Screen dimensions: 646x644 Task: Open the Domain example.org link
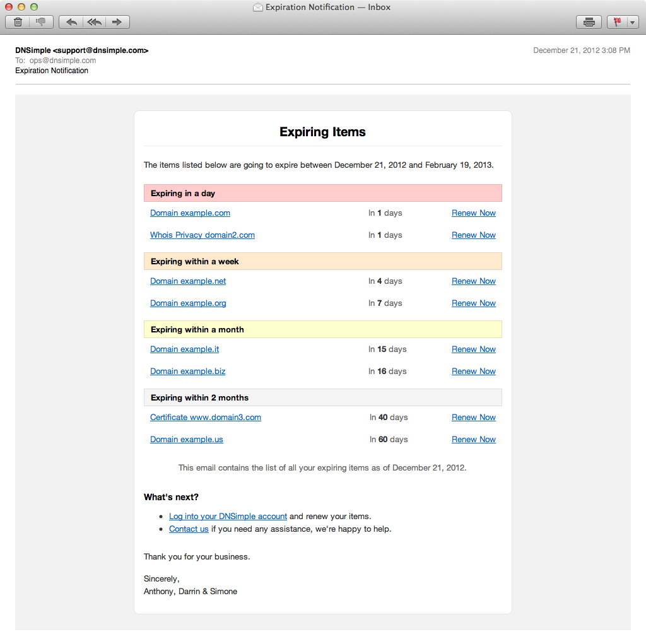tap(188, 303)
